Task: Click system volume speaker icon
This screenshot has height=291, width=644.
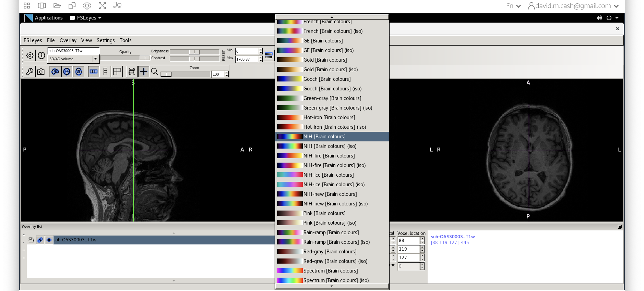Action: pyautogui.click(x=599, y=18)
